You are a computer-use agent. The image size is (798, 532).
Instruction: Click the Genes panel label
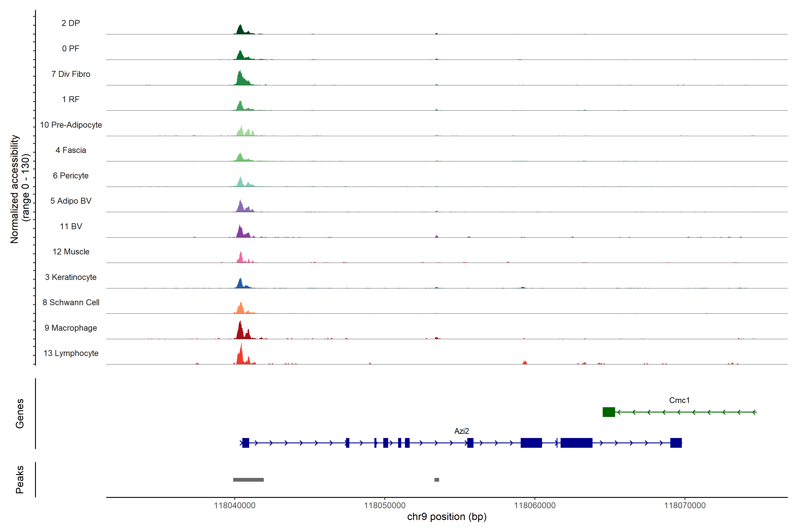[20, 414]
